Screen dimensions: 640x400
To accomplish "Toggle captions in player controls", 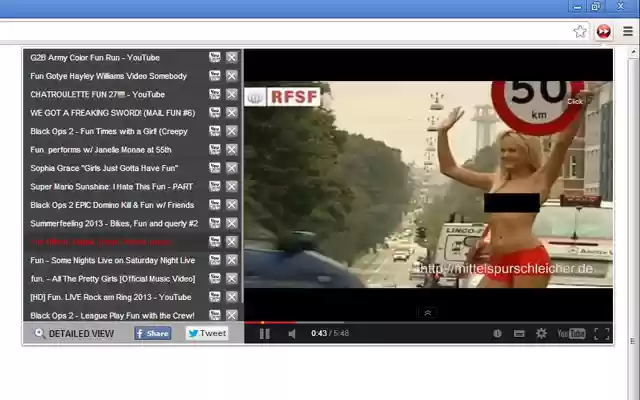I will click(x=519, y=333).
